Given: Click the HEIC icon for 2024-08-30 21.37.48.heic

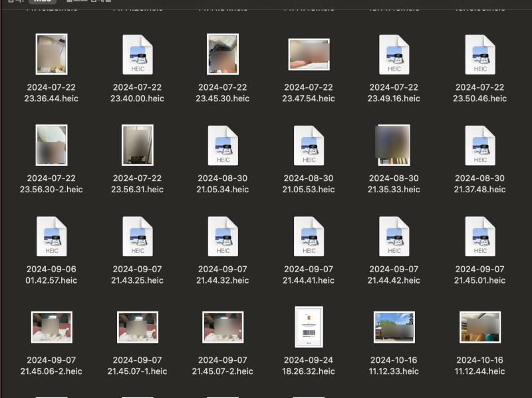Looking at the screenshot, I should (480, 145).
